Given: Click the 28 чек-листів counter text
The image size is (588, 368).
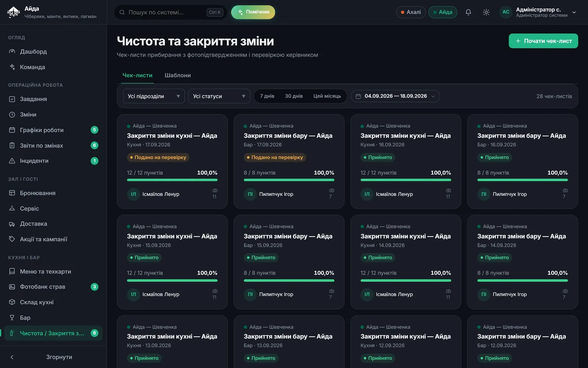Looking at the screenshot, I should [x=554, y=96].
